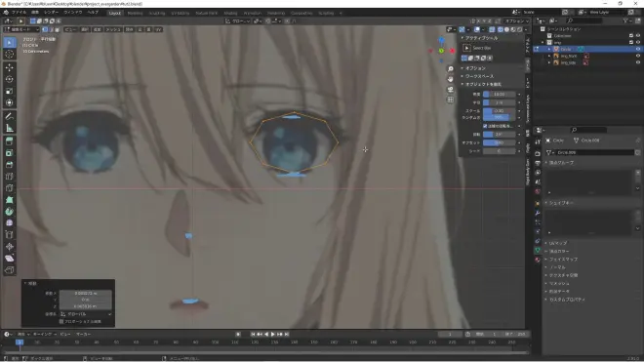Image resolution: width=644 pixels, height=362 pixels.
Task: Open the global orientation dropdown in move panel
Action: 86,314
